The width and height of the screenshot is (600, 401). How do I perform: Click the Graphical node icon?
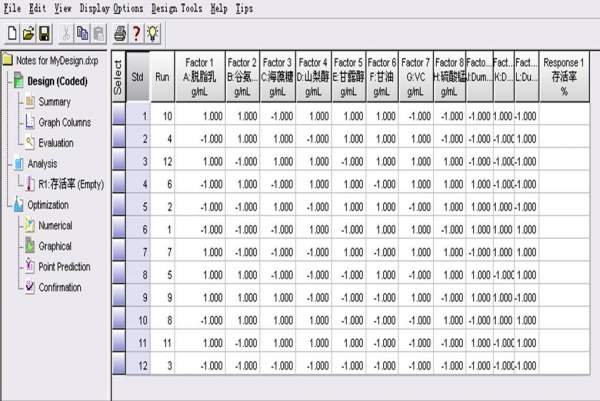coord(30,246)
